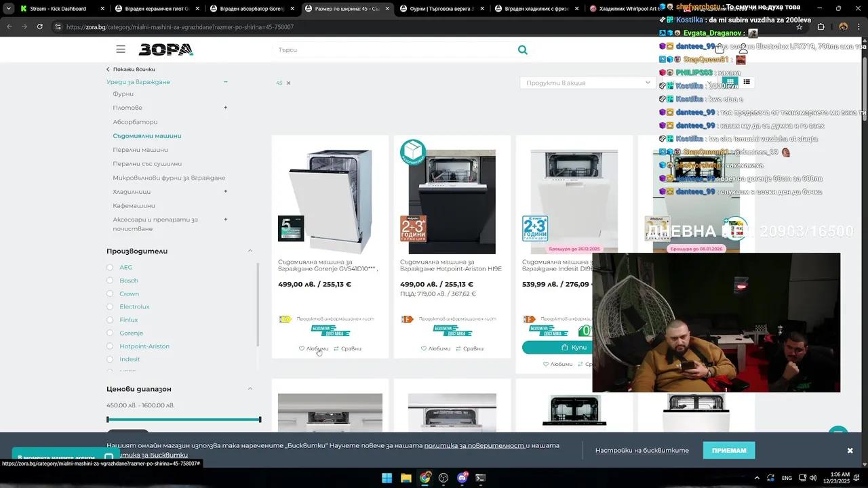
Task: Open Настройки на бисквитките link
Action: pos(642,450)
